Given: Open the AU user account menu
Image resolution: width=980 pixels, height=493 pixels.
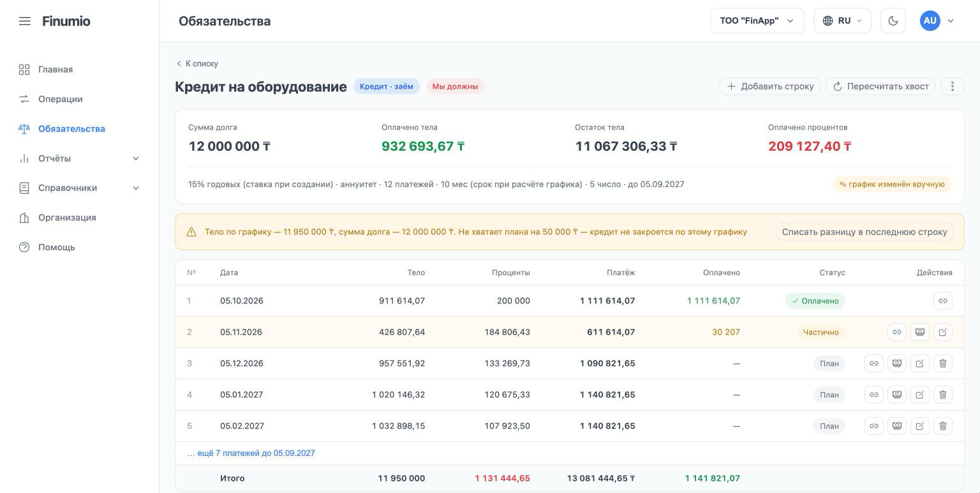Looking at the screenshot, I should tap(937, 21).
